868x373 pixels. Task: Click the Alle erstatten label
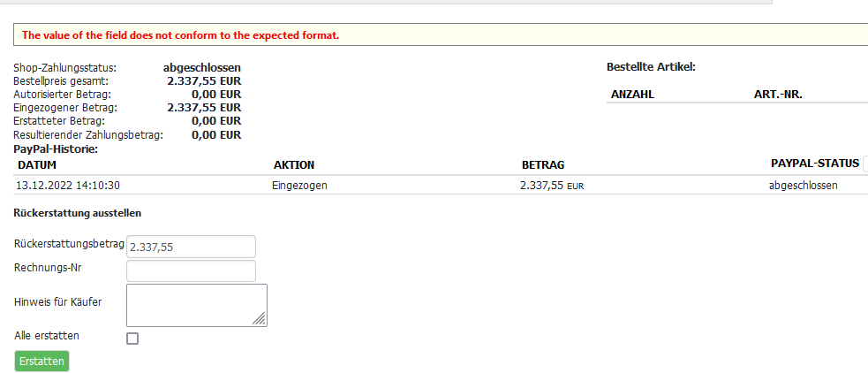pos(47,336)
